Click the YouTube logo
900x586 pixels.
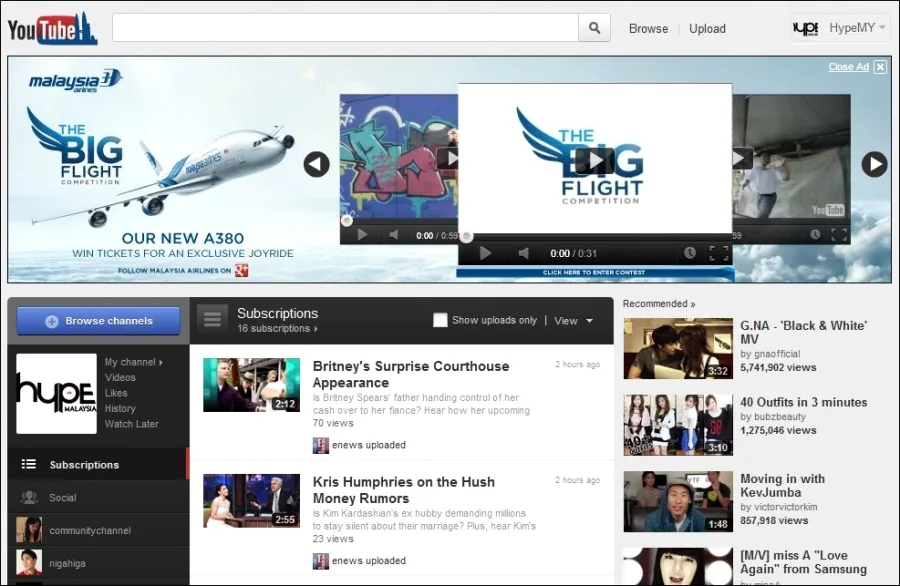[52, 28]
